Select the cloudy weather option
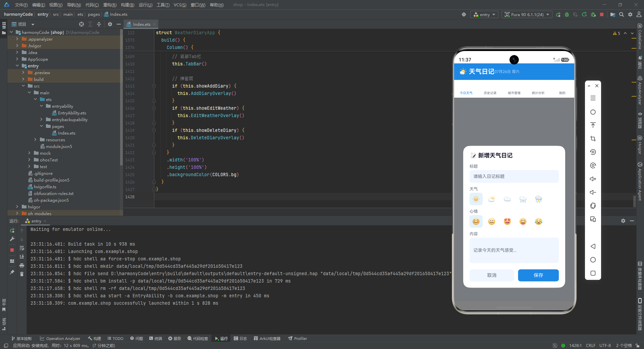This screenshot has width=644, height=349. 507,199
